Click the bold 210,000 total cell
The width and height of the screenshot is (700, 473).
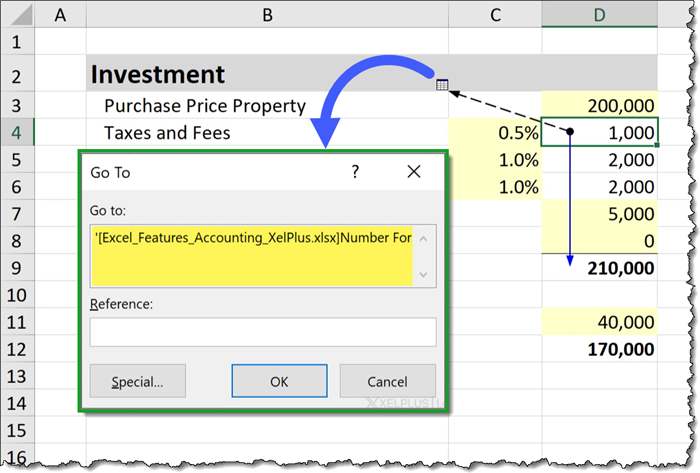point(599,268)
